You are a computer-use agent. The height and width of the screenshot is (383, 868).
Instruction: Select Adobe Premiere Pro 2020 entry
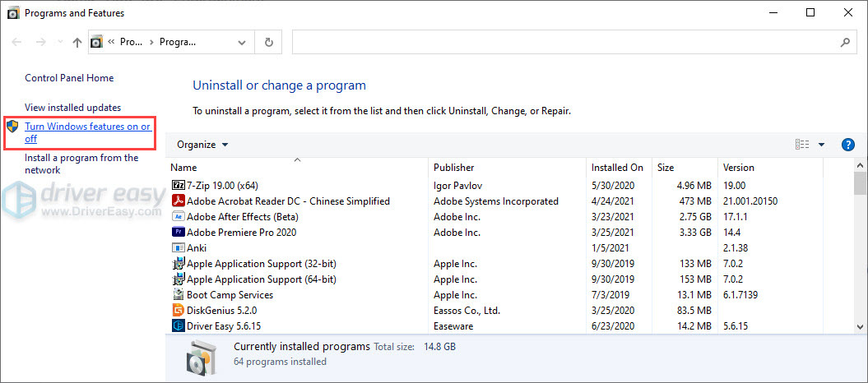coord(241,232)
